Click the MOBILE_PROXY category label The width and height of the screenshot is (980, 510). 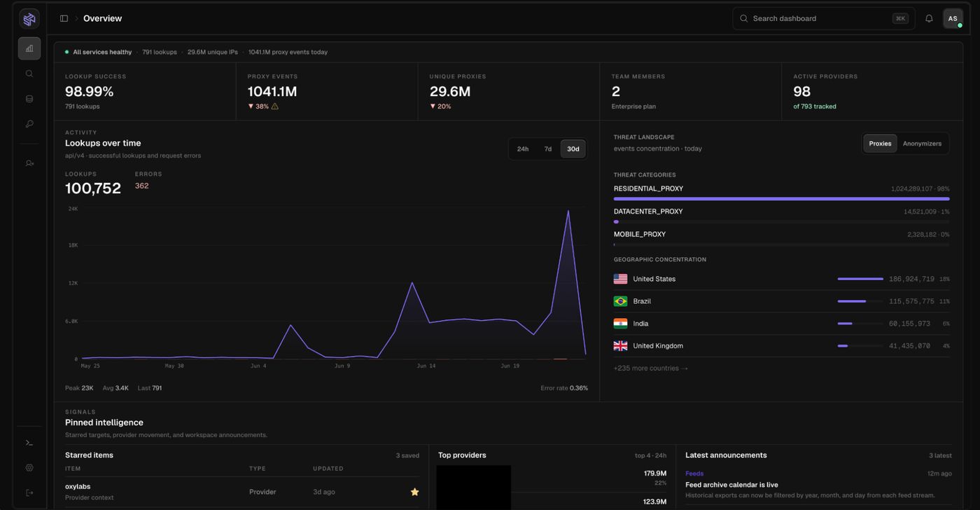(x=640, y=235)
